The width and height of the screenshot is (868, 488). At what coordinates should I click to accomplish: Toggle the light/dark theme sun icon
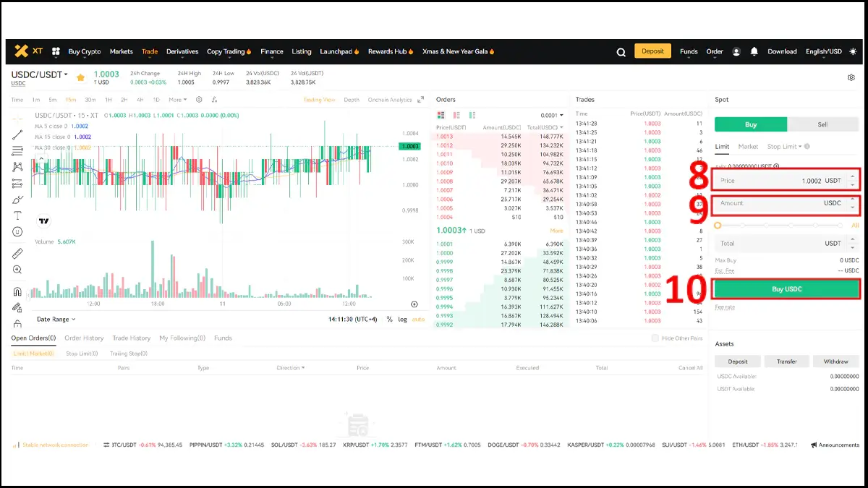pyautogui.click(x=854, y=51)
